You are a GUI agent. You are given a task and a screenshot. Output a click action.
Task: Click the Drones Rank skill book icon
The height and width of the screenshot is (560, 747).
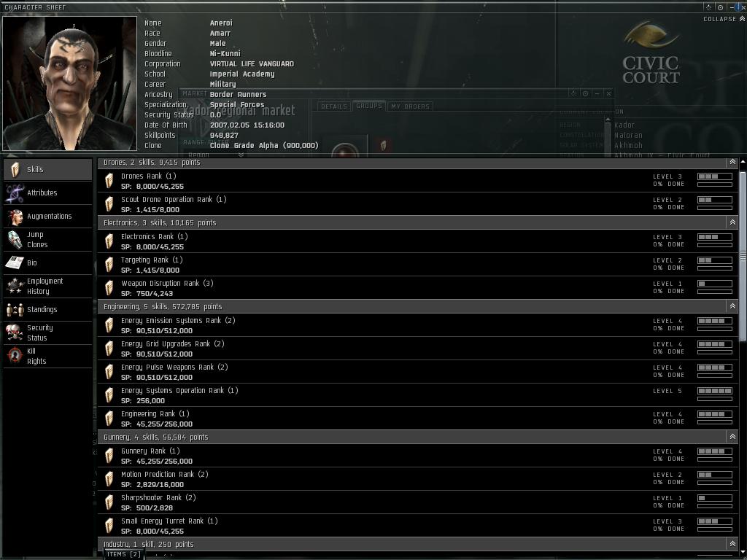point(109,181)
